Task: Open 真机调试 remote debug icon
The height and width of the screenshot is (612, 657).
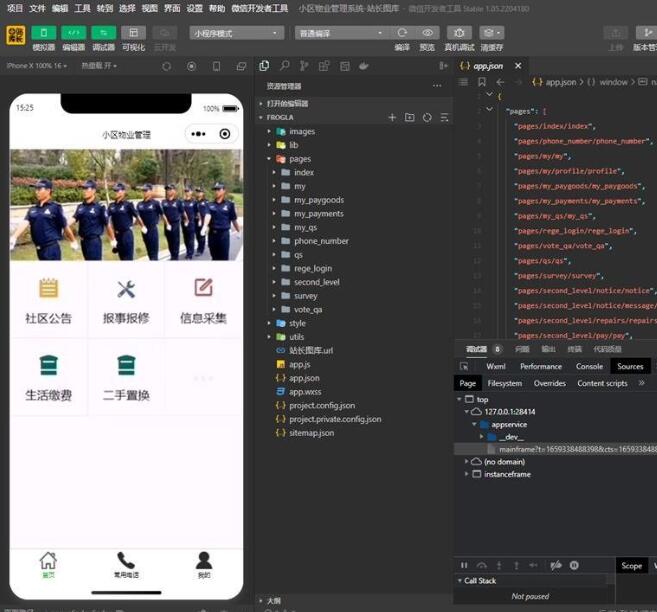Action: pos(459,33)
